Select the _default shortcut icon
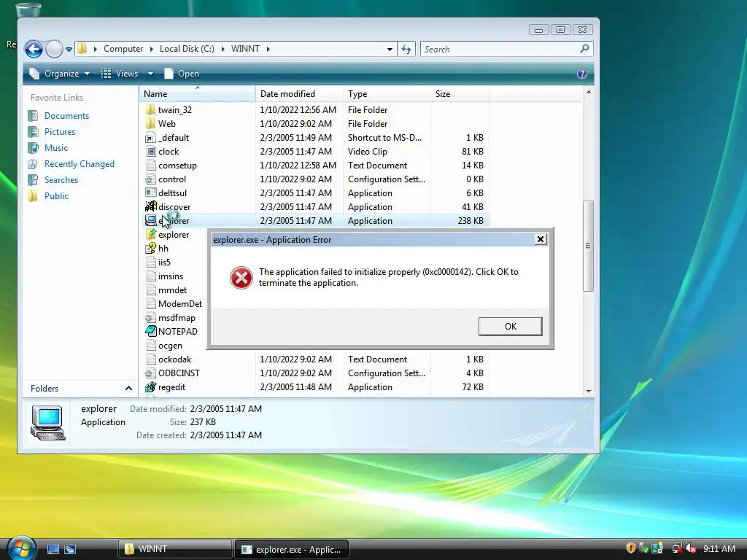Image resolution: width=747 pixels, height=560 pixels. pyautogui.click(x=150, y=138)
